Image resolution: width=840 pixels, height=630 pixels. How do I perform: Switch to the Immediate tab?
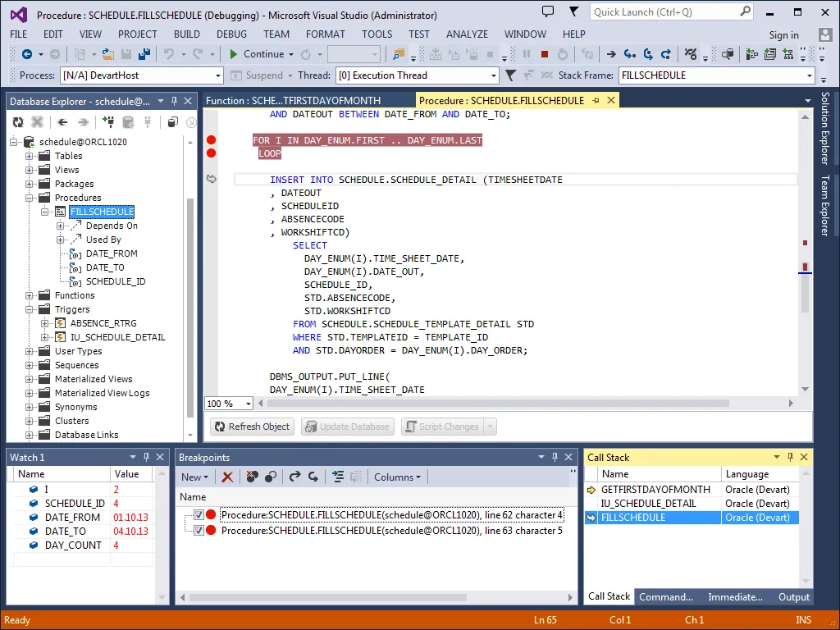click(x=735, y=596)
